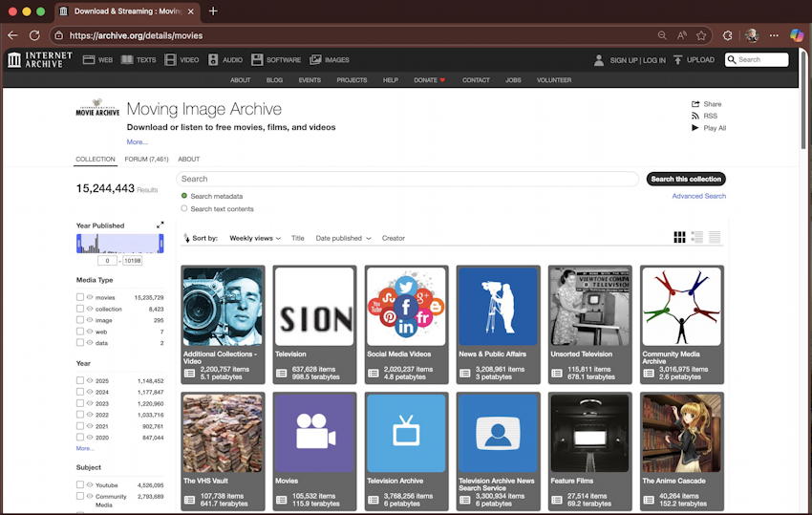Check the image media type checkbox
Image resolution: width=812 pixels, height=515 pixels.
(79, 320)
